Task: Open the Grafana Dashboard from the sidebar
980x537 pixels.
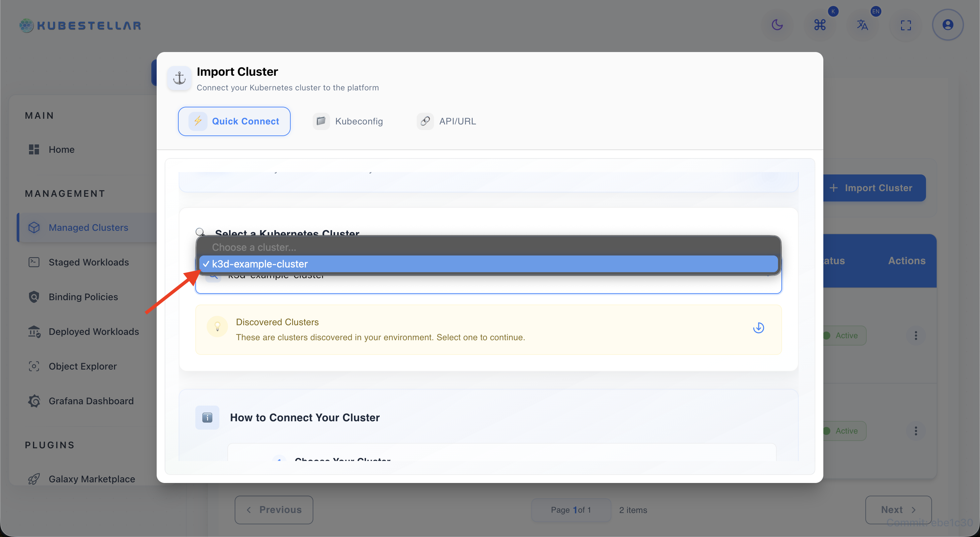Action: pyautogui.click(x=91, y=401)
